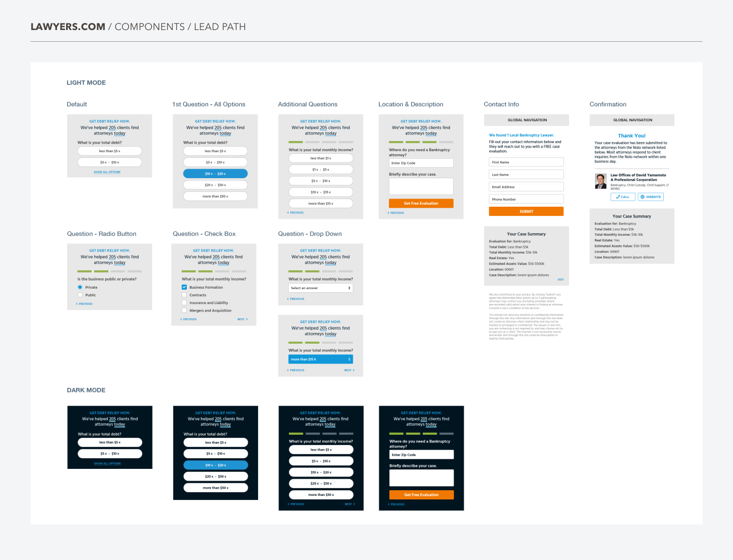Click light-mode Get Free Evaluation button
733x560 pixels.
421,203
